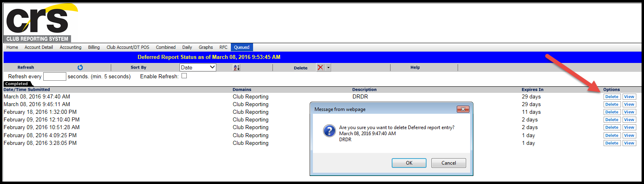Click the date February 09, 2016 12:10:40 PM
Screen dimensions: 644x184
[x=42, y=120]
